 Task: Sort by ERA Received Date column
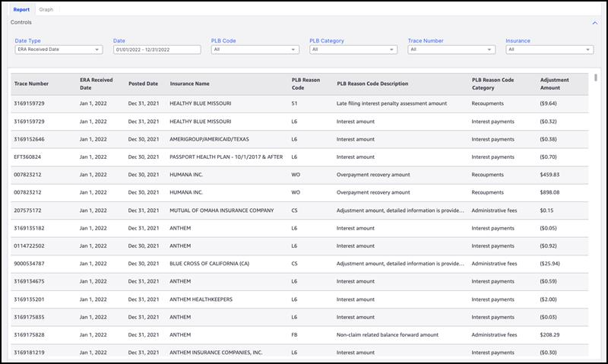[96, 84]
